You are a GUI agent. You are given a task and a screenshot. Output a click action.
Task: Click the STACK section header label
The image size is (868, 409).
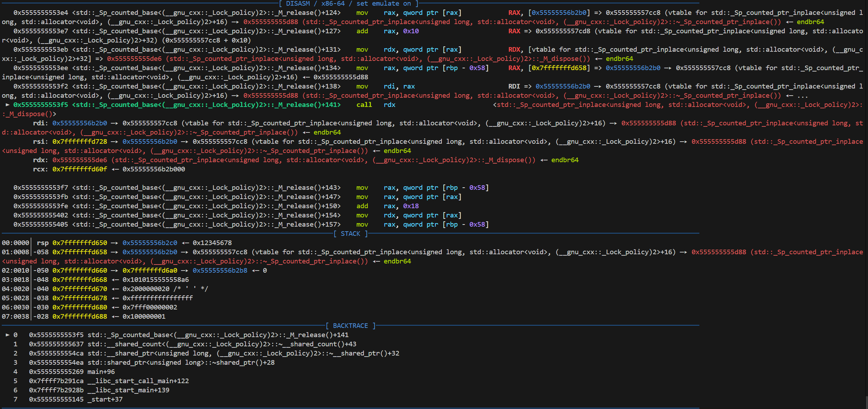tap(350, 234)
